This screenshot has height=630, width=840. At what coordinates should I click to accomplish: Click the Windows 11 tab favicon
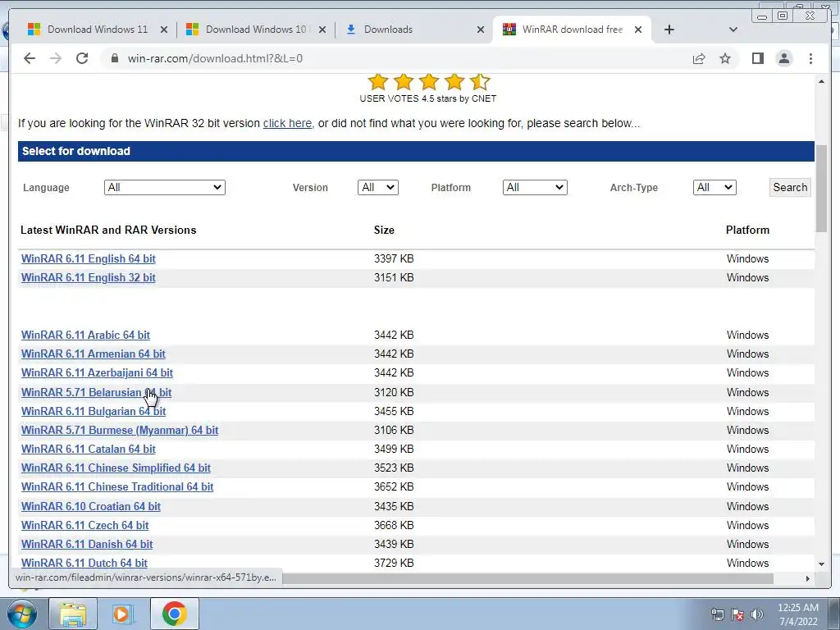pyautogui.click(x=34, y=30)
